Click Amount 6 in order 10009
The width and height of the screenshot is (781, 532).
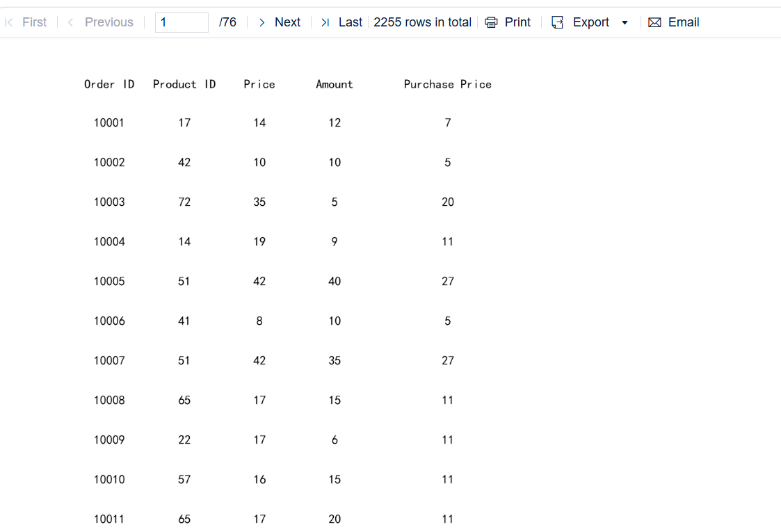tap(335, 440)
